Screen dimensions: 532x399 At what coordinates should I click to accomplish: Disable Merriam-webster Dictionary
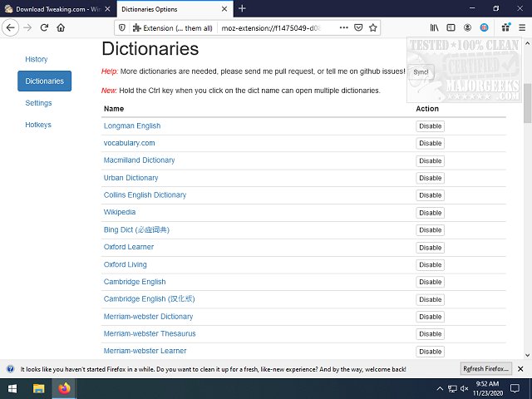click(431, 317)
